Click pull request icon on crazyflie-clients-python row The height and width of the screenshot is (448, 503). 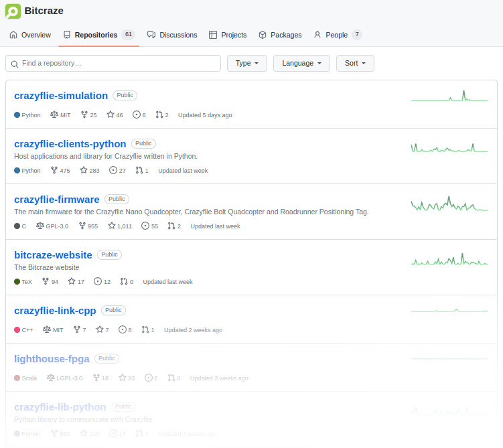click(x=139, y=170)
